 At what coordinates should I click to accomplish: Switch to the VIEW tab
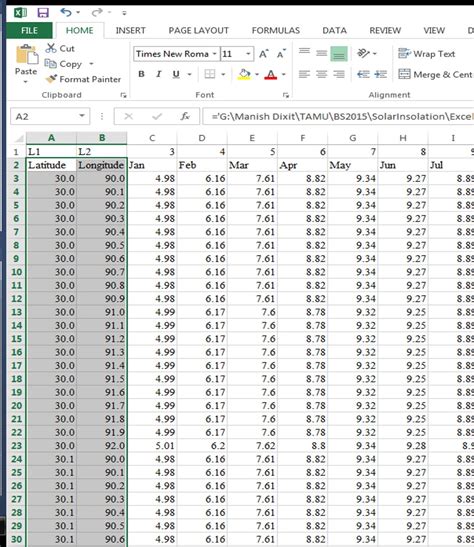pyautogui.click(x=434, y=30)
